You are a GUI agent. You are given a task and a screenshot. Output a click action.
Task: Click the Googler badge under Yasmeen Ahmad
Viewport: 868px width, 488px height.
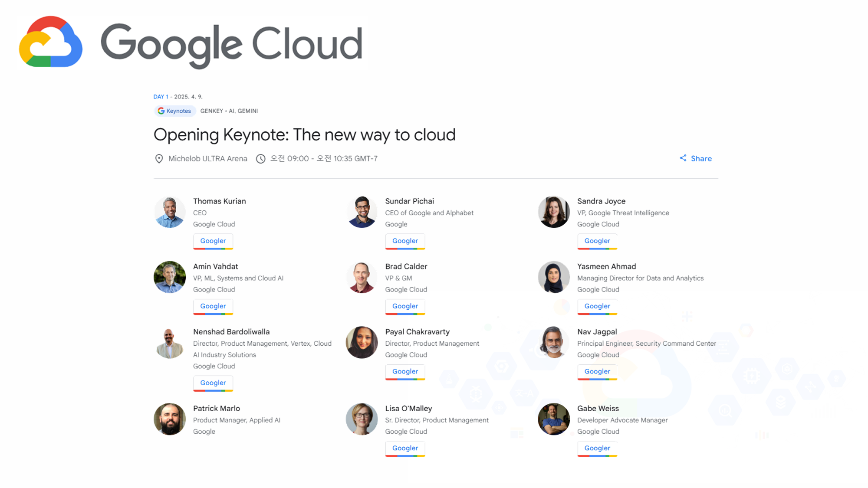click(597, 307)
